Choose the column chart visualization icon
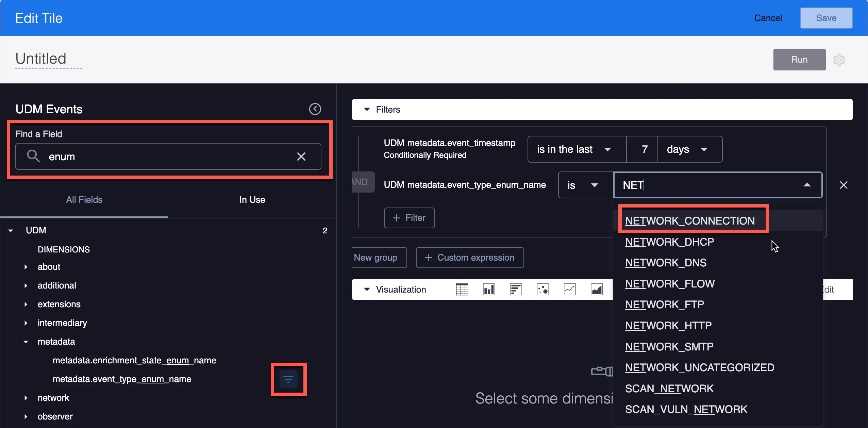 [489, 290]
